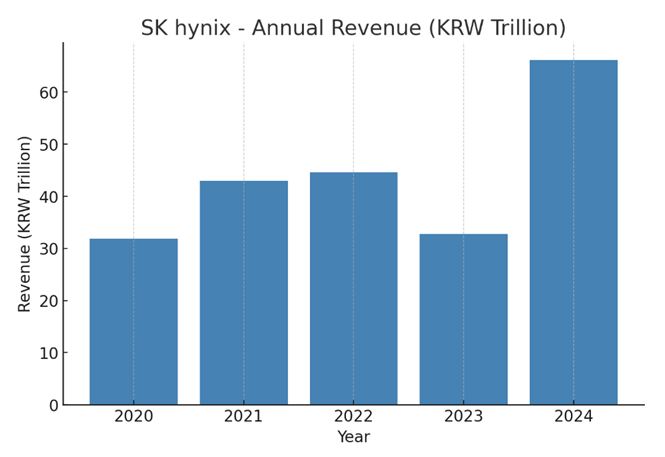665x457 pixels.
Task: Click the y-axis tick label '0'
Action: tap(54, 406)
